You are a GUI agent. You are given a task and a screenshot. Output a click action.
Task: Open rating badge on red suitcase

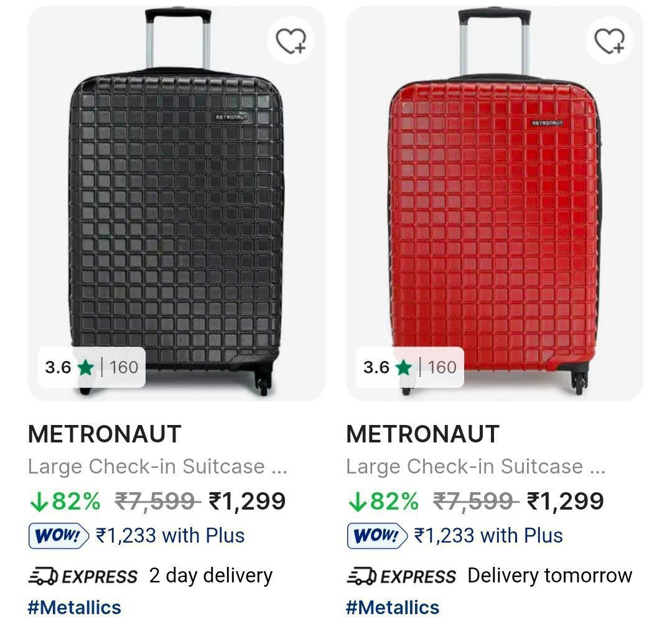(x=410, y=367)
